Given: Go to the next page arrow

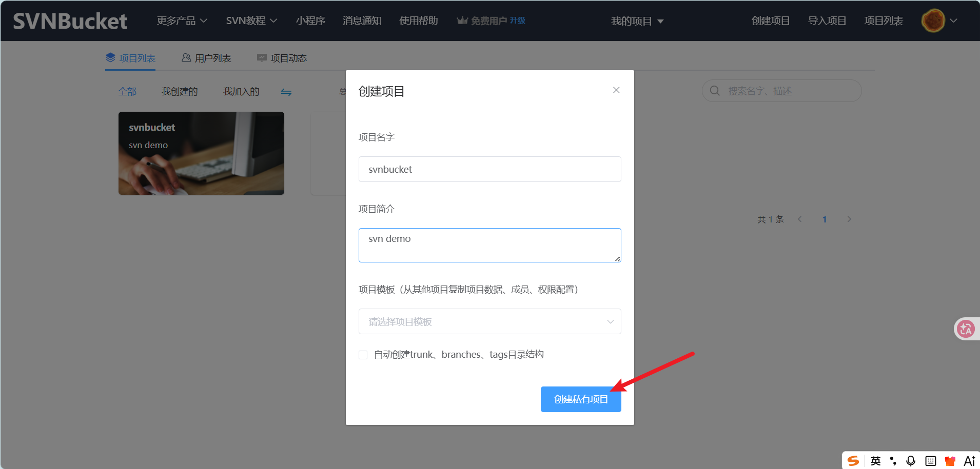Looking at the screenshot, I should [850, 219].
